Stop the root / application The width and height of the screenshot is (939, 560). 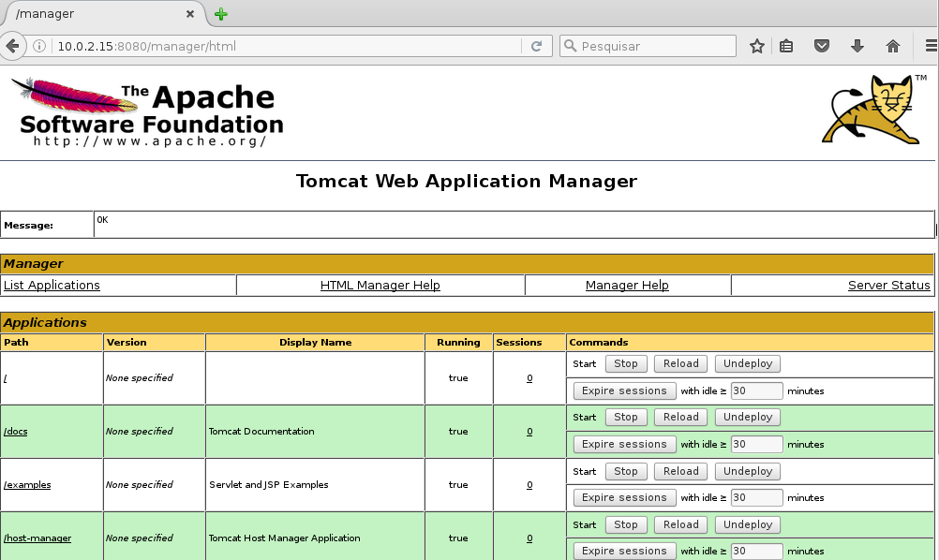coord(626,363)
